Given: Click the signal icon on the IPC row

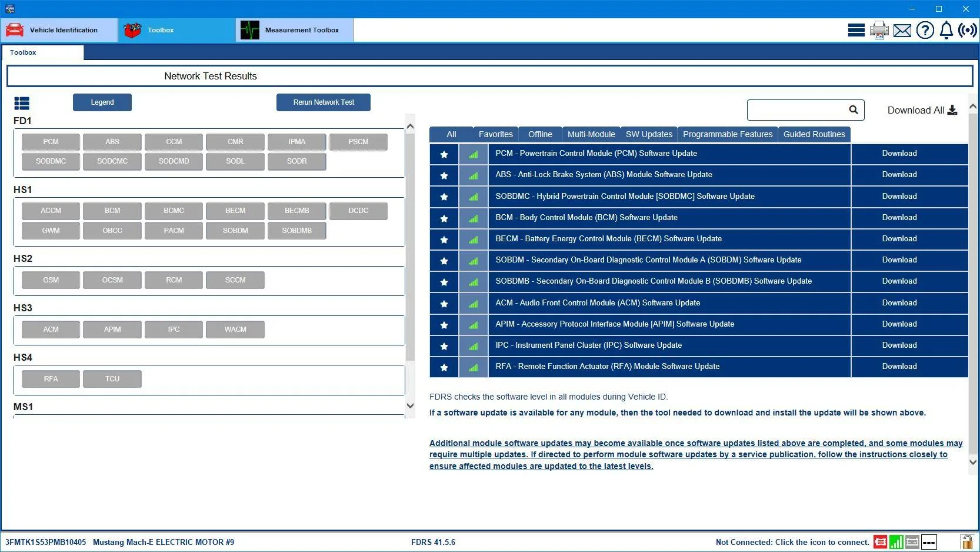Looking at the screenshot, I should coord(474,346).
